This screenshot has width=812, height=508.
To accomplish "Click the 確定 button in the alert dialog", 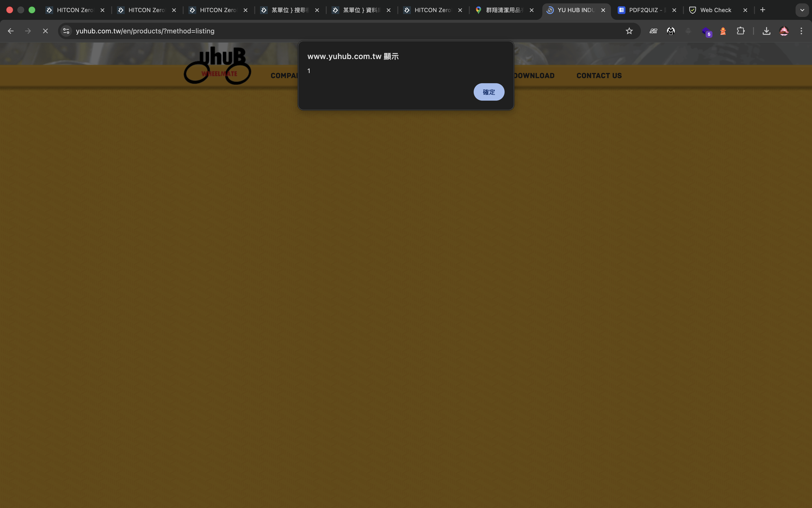I will (x=489, y=92).
